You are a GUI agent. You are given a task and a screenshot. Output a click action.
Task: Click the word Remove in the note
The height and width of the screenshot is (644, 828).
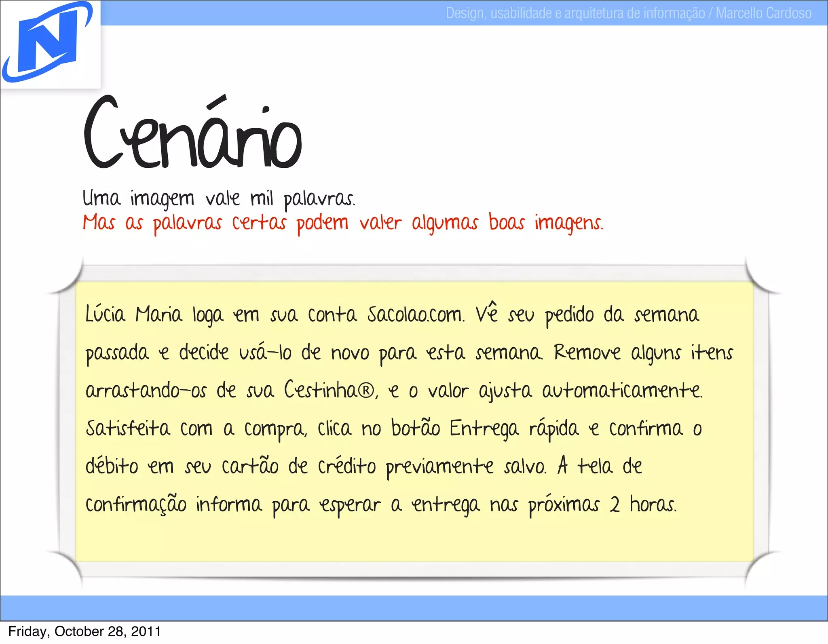pyautogui.click(x=587, y=353)
